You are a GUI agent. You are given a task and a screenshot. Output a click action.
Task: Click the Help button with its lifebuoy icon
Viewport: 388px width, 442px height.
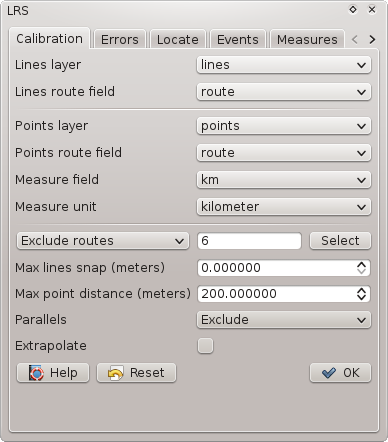coord(53,373)
